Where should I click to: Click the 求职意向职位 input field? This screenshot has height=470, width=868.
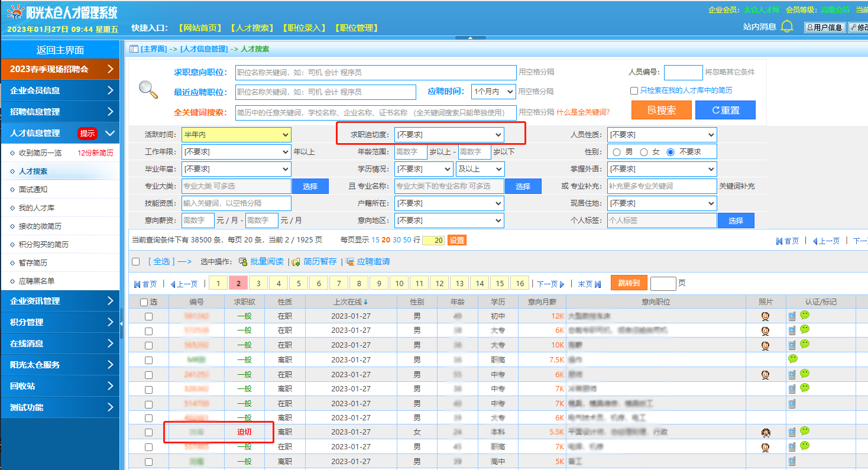click(x=375, y=73)
